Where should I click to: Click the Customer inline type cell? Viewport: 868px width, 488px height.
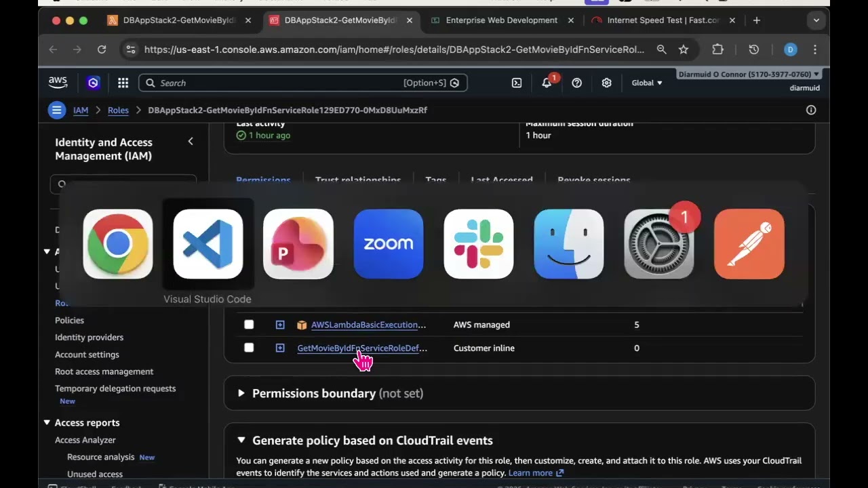click(x=484, y=348)
